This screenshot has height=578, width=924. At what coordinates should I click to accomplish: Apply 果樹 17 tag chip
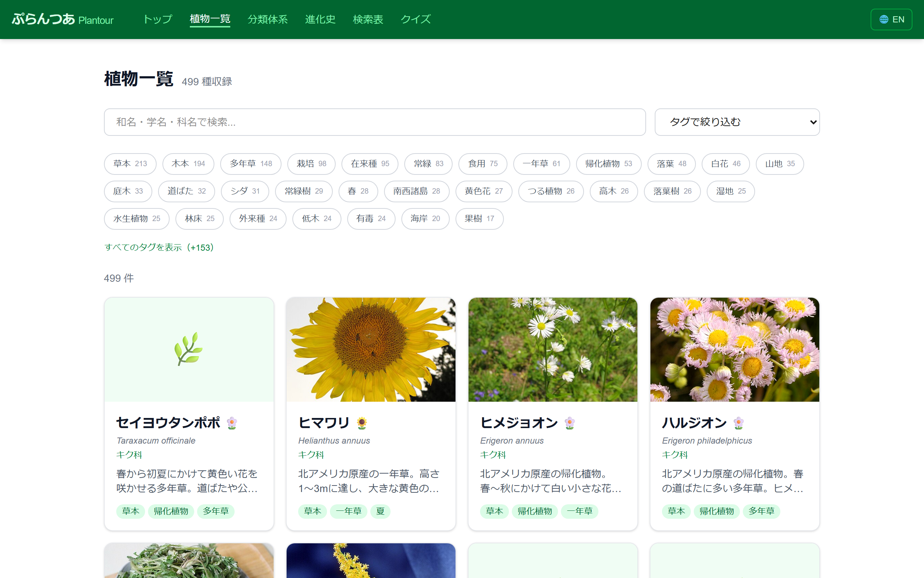(480, 219)
